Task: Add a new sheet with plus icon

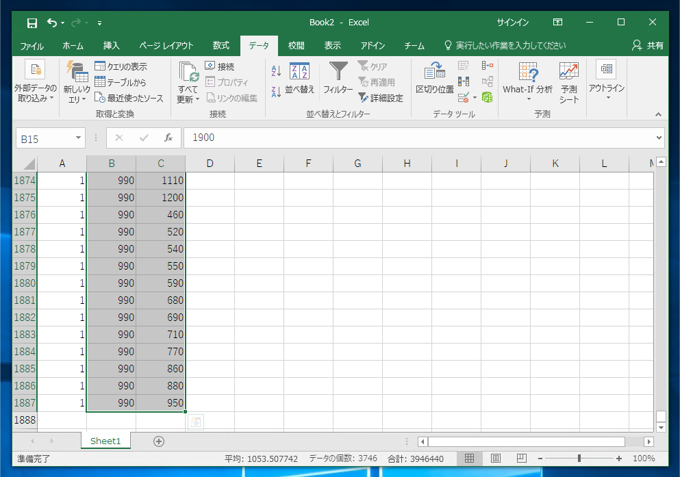Action: pos(159,441)
